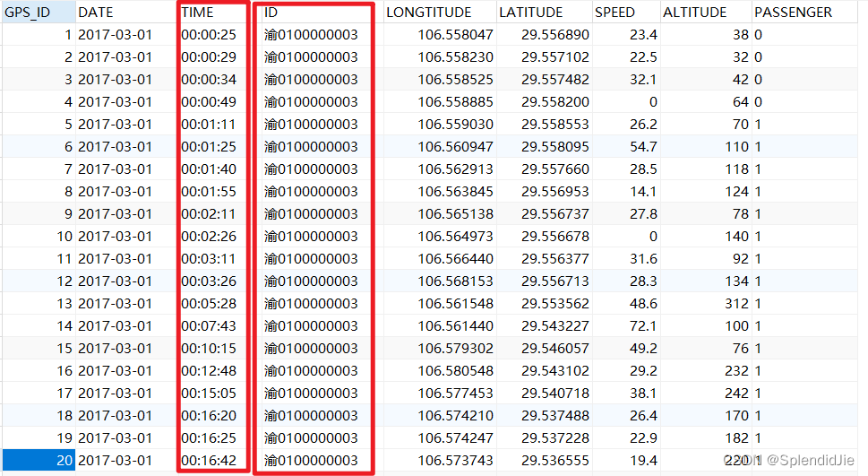Select latitude cell 29.556678
The image size is (868, 476).
point(555,237)
